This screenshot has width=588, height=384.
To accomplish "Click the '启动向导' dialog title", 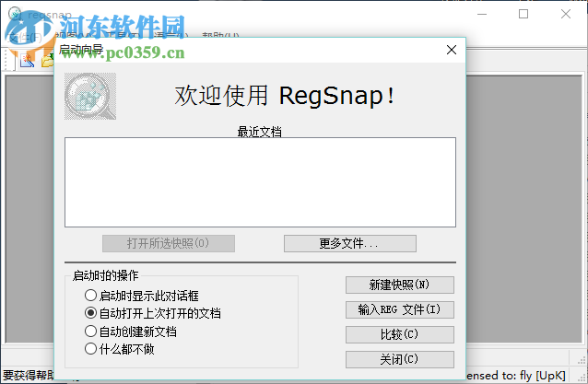I will pyautogui.click(x=81, y=50).
